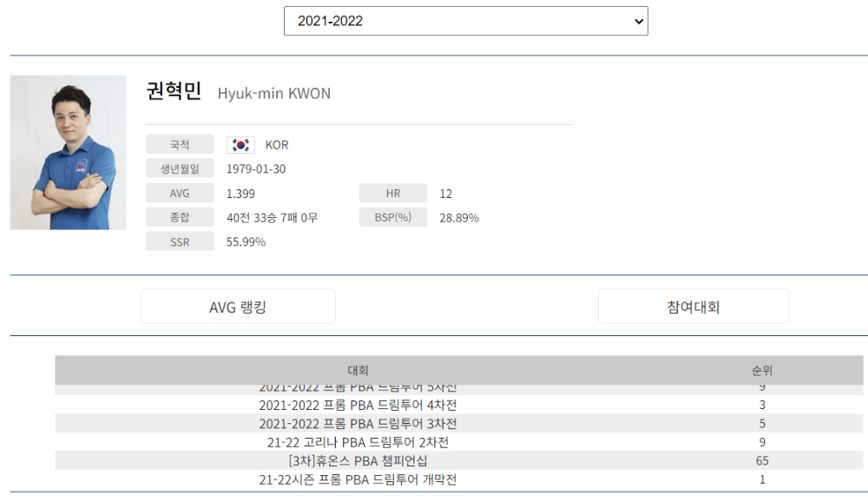Click the SSR label
The height and width of the screenshot is (502, 868).
180,241
